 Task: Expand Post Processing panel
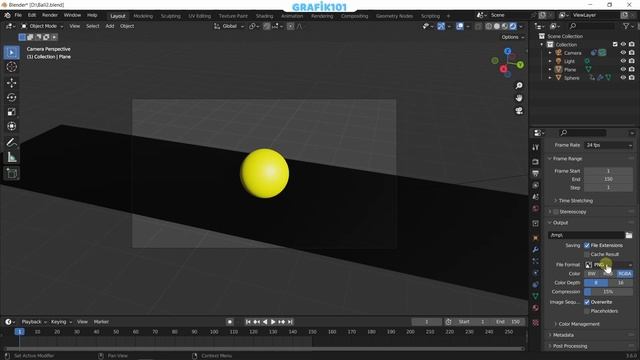coord(569,346)
